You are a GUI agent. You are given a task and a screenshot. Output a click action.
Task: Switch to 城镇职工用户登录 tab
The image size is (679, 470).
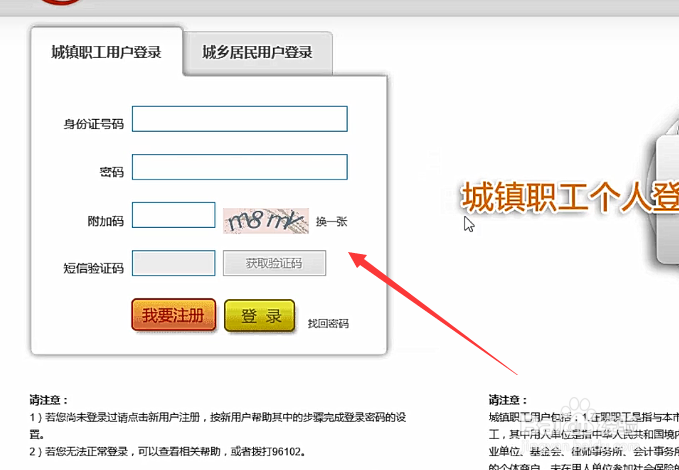coord(107,52)
